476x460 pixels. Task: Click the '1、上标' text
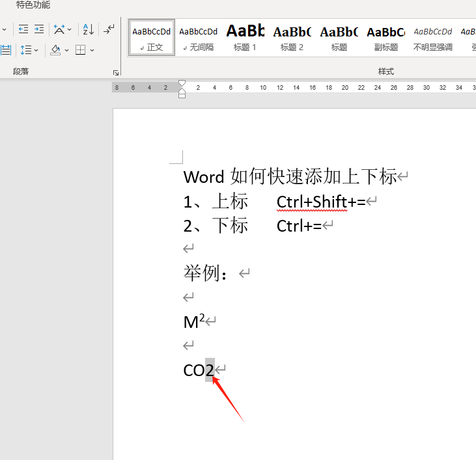[216, 201]
